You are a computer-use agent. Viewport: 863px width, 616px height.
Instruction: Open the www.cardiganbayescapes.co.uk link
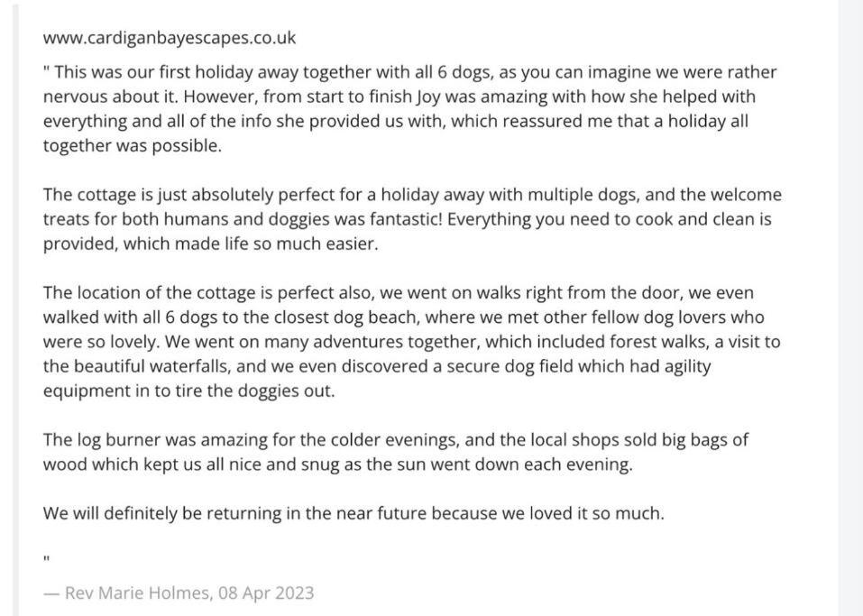coord(170,38)
